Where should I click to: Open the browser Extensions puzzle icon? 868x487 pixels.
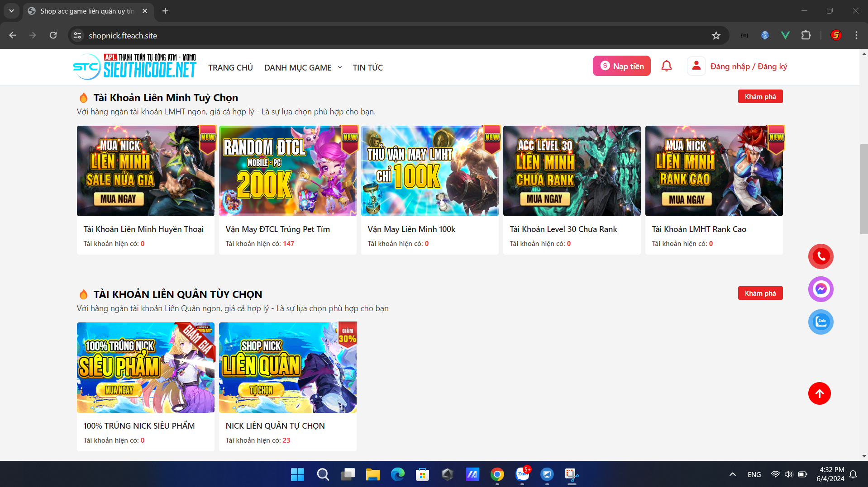(806, 35)
